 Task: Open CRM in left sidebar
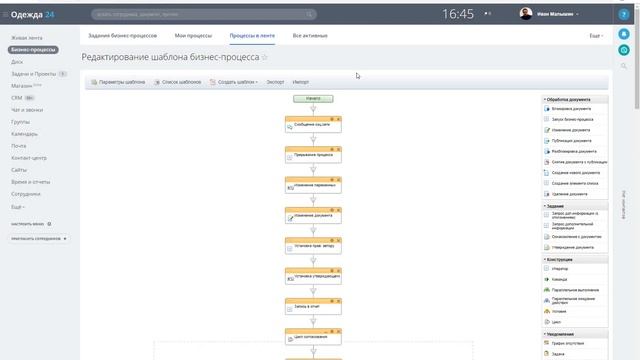[x=16, y=98]
